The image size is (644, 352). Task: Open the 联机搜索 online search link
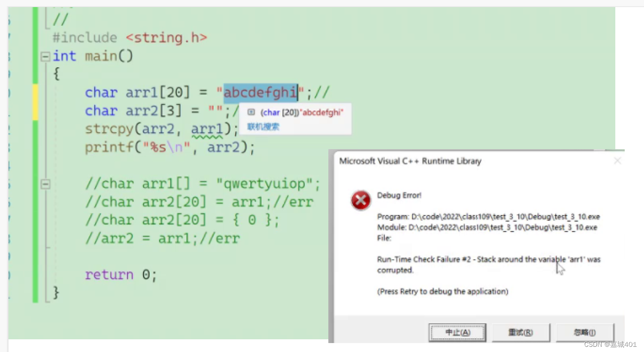point(263,127)
